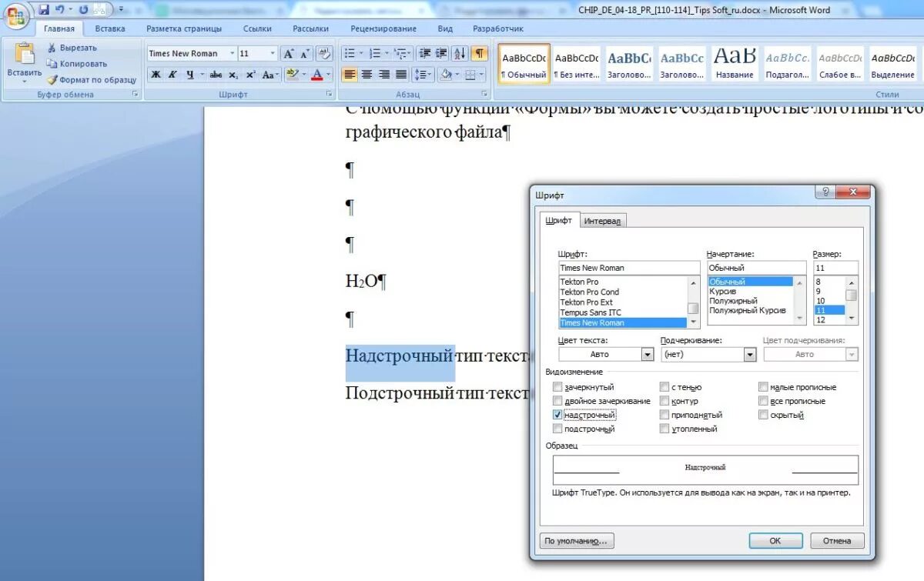Open Change Case (Aa) options
Image resolution: width=924 pixels, height=581 pixels.
pos(269,75)
